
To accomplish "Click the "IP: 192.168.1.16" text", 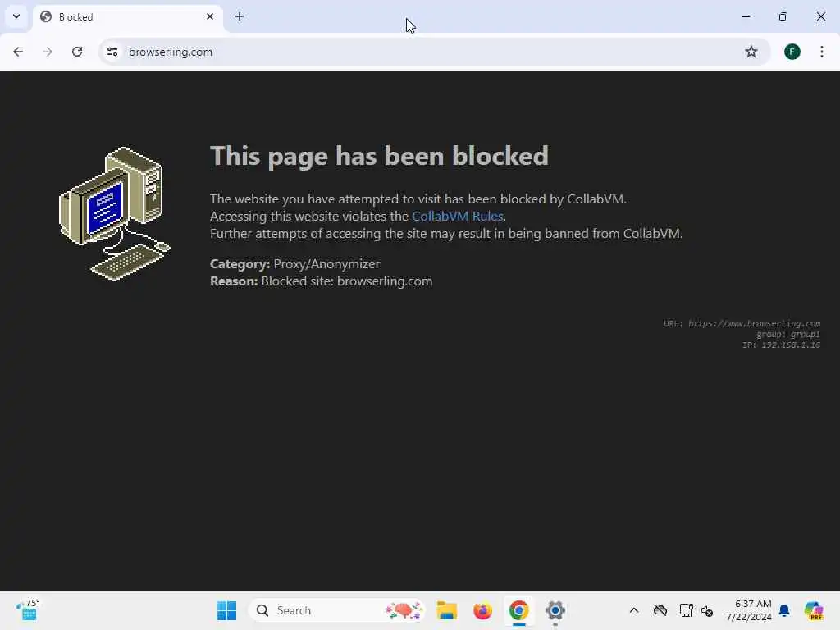I will (781, 345).
